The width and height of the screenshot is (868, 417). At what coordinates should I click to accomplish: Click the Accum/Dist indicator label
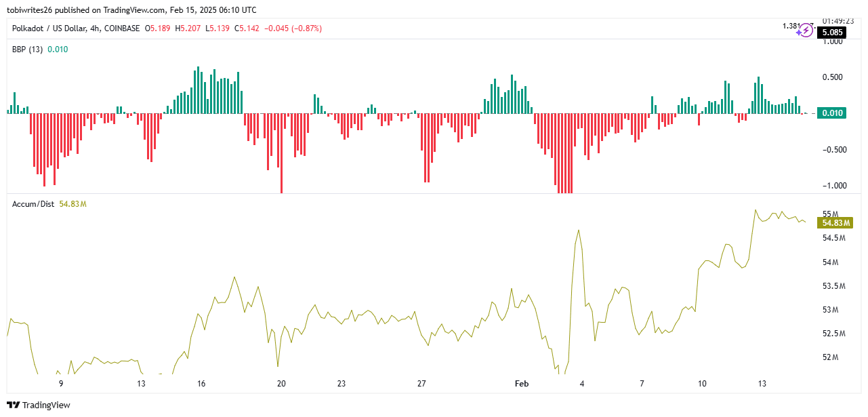[33, 204]
